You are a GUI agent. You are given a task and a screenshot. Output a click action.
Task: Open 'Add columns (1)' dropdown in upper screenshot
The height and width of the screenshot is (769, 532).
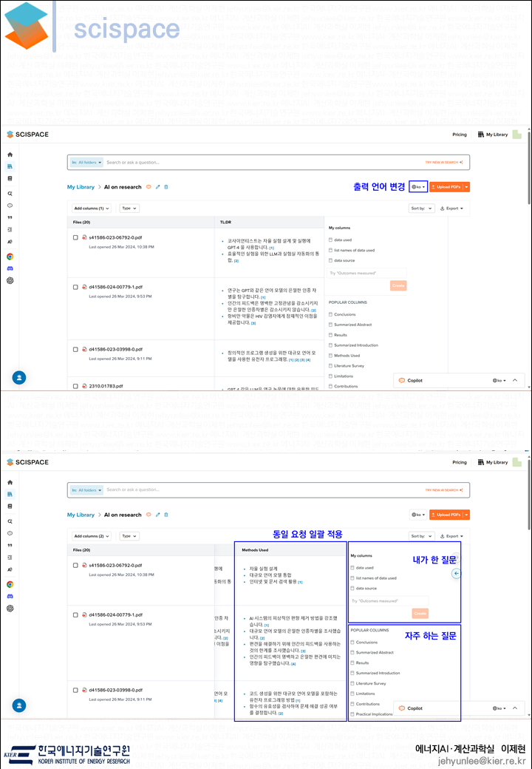click(x=92, y=209)
